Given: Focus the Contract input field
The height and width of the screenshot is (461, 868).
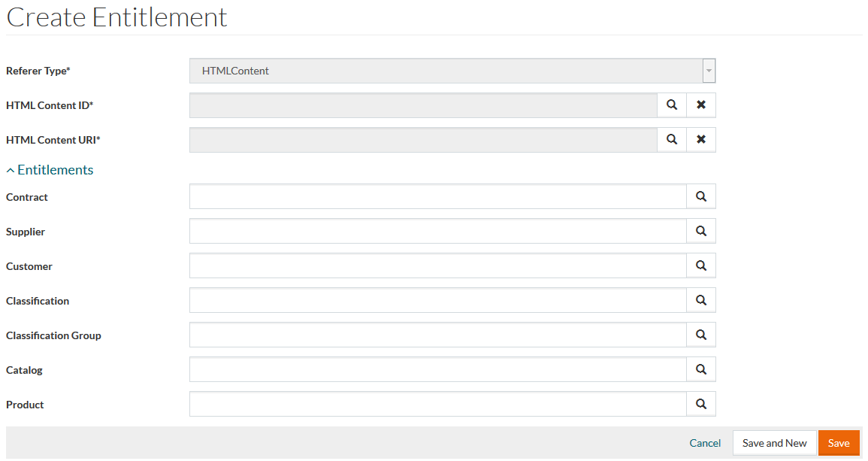Looking at the screenshot, I should pos(437,197).
